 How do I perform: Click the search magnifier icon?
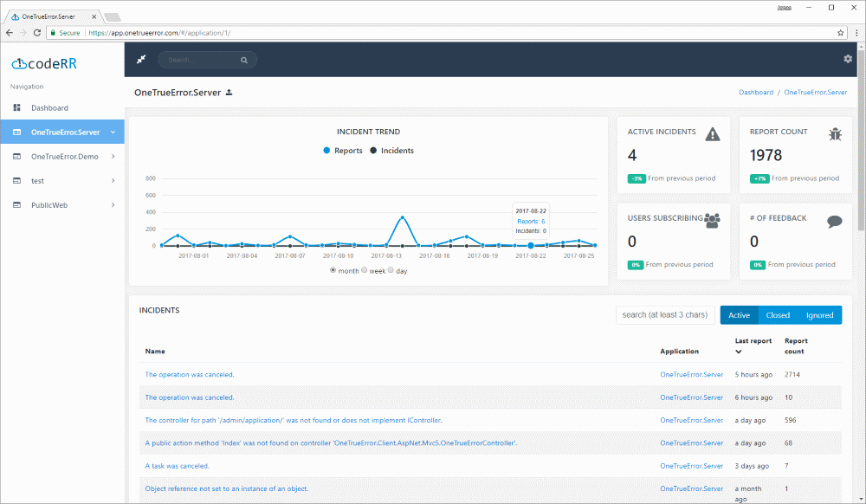(244, 60)
